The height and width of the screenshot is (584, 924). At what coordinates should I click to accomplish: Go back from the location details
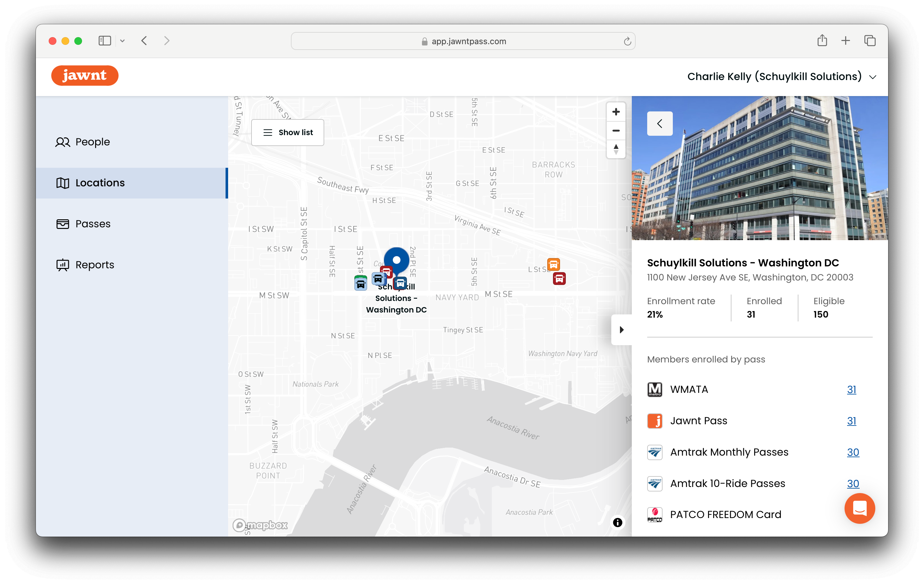[660, 124]
